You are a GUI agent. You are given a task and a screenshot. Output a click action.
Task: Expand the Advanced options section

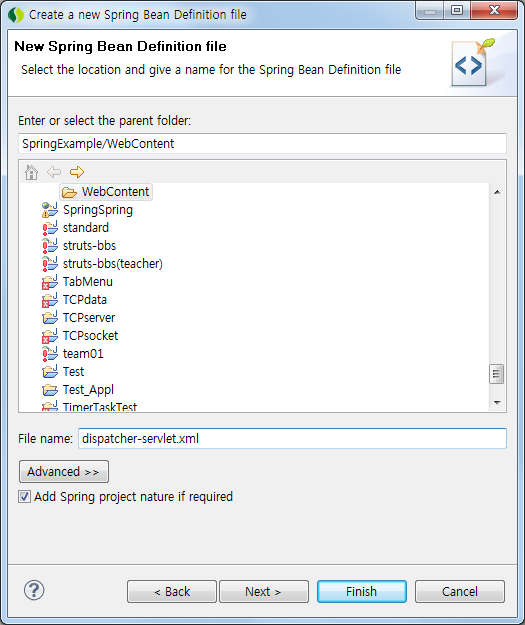coord(64,472)
